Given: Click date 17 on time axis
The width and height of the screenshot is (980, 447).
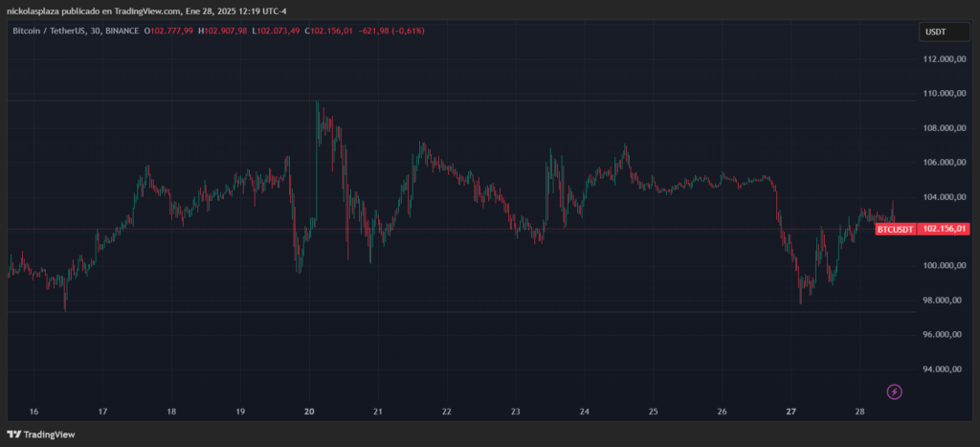Looking at the screenshot, I should coord(102,412).
